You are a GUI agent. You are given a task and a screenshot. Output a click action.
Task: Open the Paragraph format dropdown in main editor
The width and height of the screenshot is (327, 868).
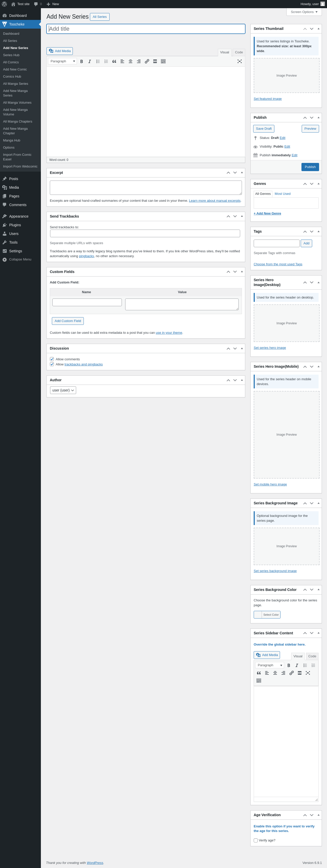pos(62,61)
